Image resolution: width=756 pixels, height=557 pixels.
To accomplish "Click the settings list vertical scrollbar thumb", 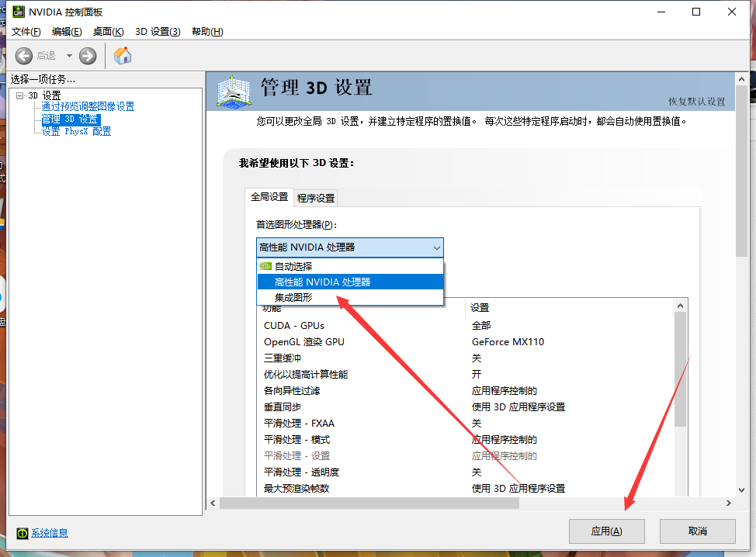I will coord(680,369).
